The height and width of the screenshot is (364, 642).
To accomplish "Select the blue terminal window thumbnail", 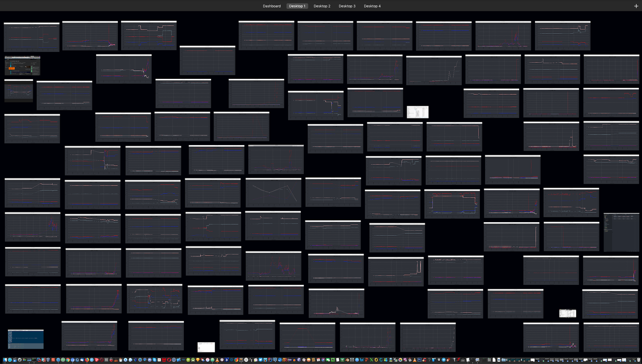I will 26,339.
